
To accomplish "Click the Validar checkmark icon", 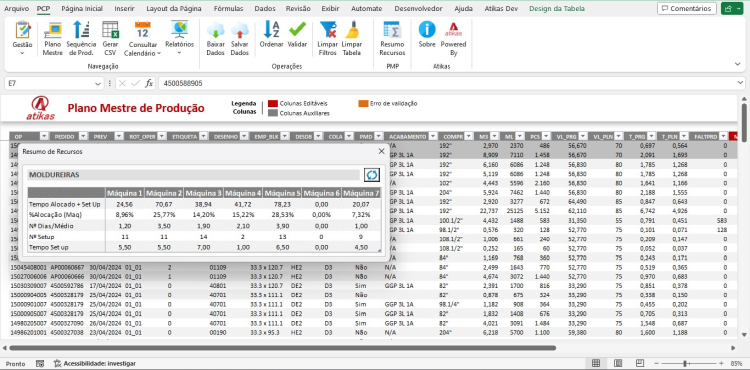I will (x=297, y=30).
